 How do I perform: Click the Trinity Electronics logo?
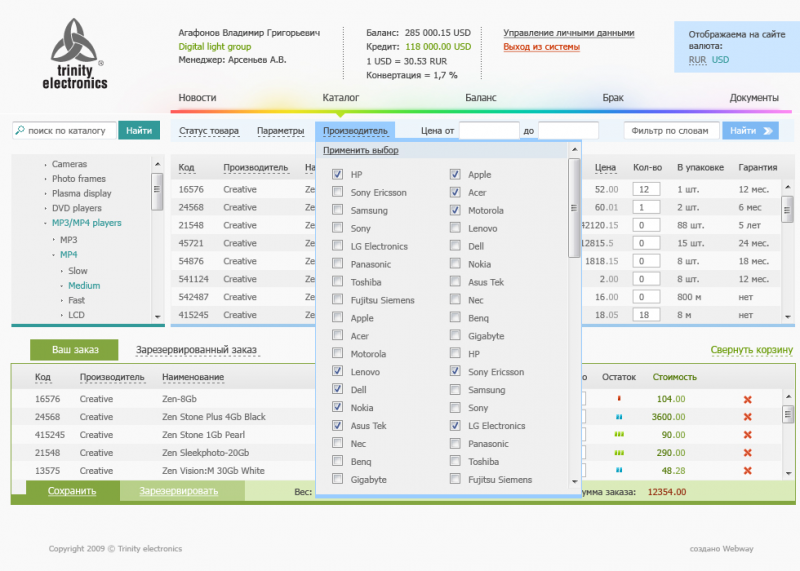(x=74, y=54)
